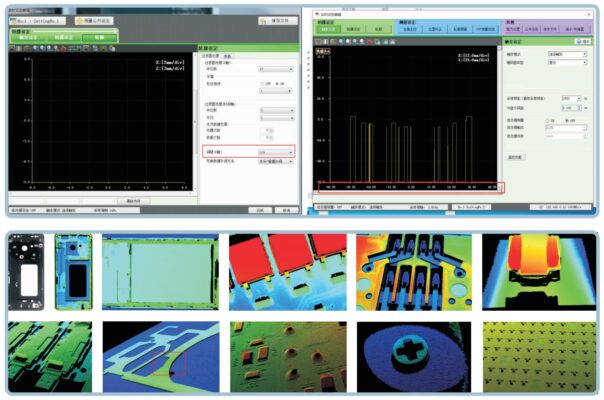The height and width of the screenshot is (400, 604).
Task: Select OFF radio button in right window settings
Action: point(567,121)
